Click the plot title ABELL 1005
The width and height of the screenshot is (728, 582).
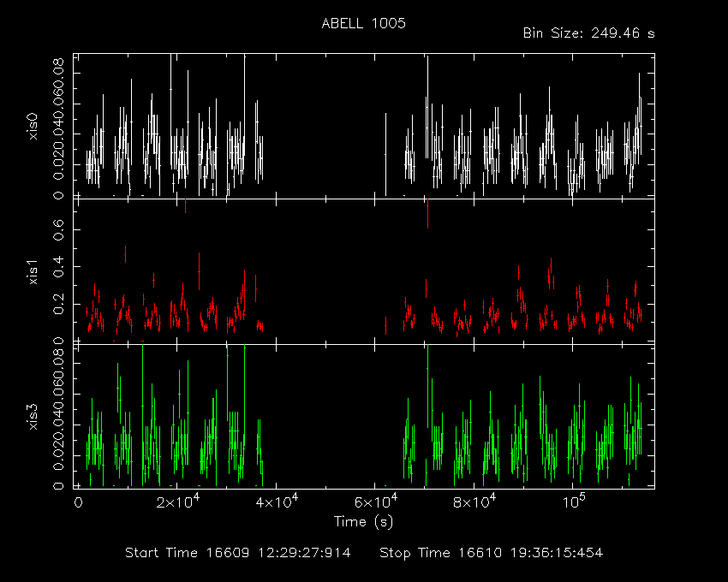(x=363, y=24)
